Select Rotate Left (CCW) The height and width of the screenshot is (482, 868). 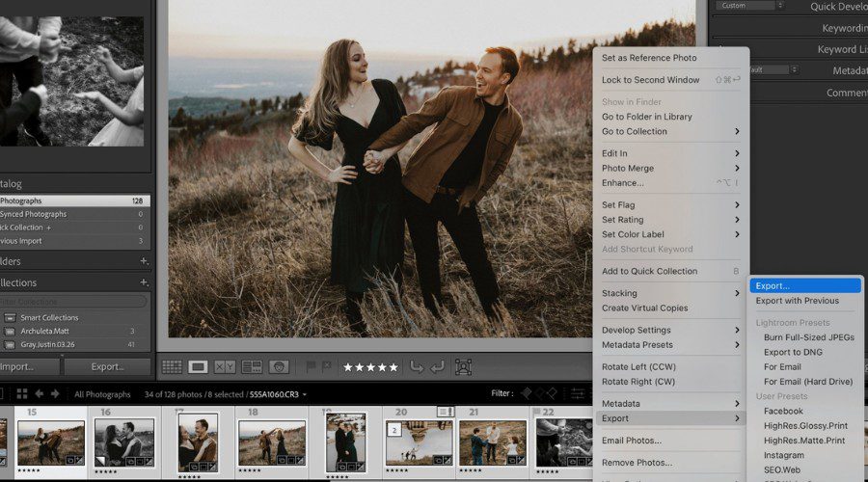(671, 367)
